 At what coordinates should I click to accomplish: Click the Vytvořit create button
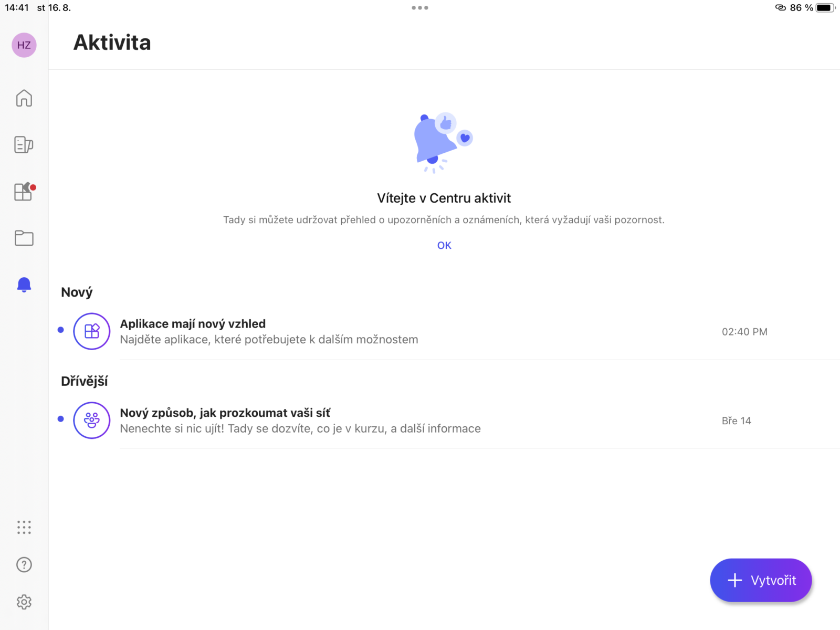coord(761,580)
